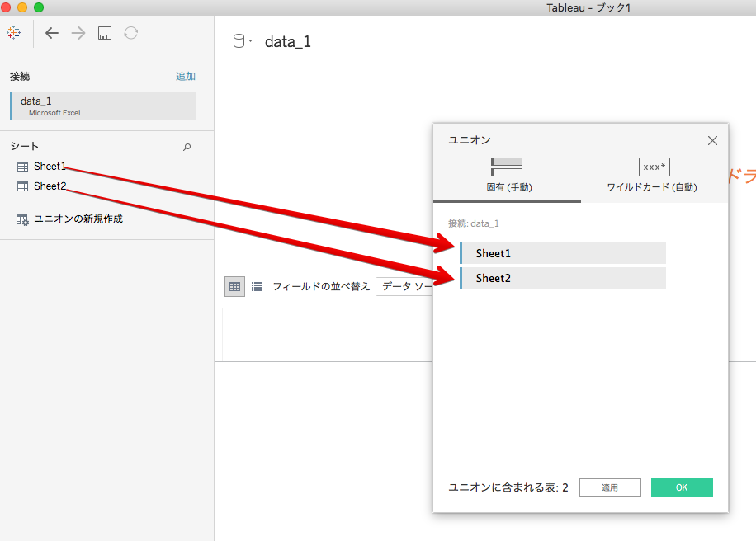The image size is (756, 541).
Task: Confirm the union with OK
Action: (x=681, y=487)
